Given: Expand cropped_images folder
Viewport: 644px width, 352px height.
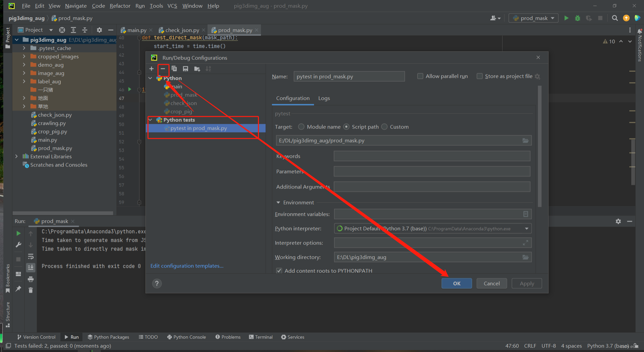Looking at the screenshot, I should point(24,56).
